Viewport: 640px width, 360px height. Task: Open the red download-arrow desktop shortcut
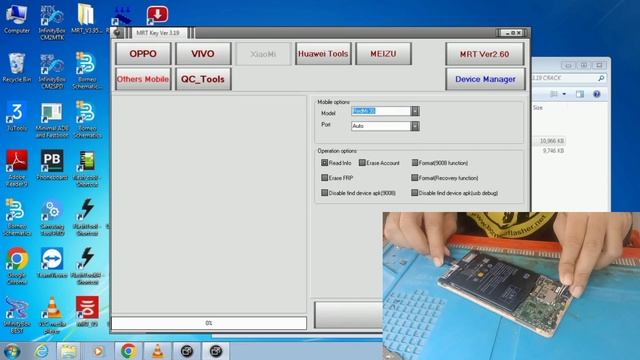pyautogui.click(x=157, y=15)
